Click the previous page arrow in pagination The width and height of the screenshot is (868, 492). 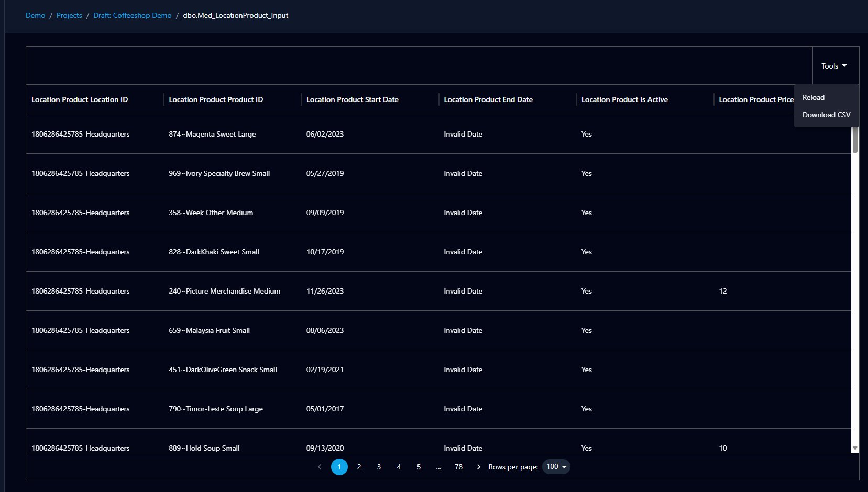pos(320,467)
